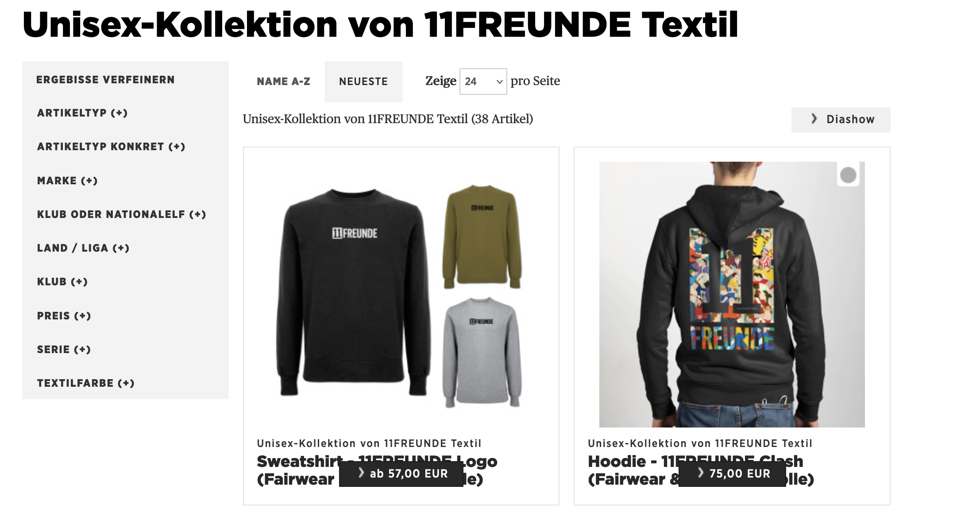The height and width of the screenshot is (513, 980).
Task: Open Sweatshirt 11FREUNDE Logo product title
Action: (x=377, y=470)
